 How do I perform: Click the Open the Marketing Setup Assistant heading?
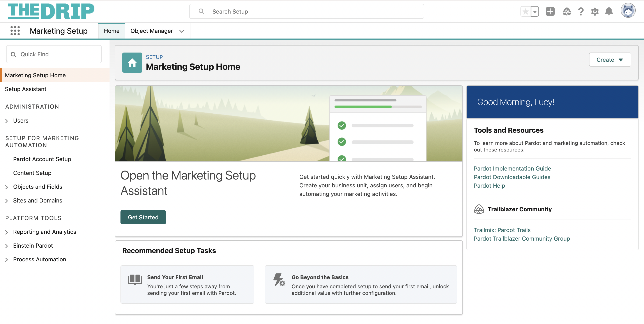coord(188,183)
